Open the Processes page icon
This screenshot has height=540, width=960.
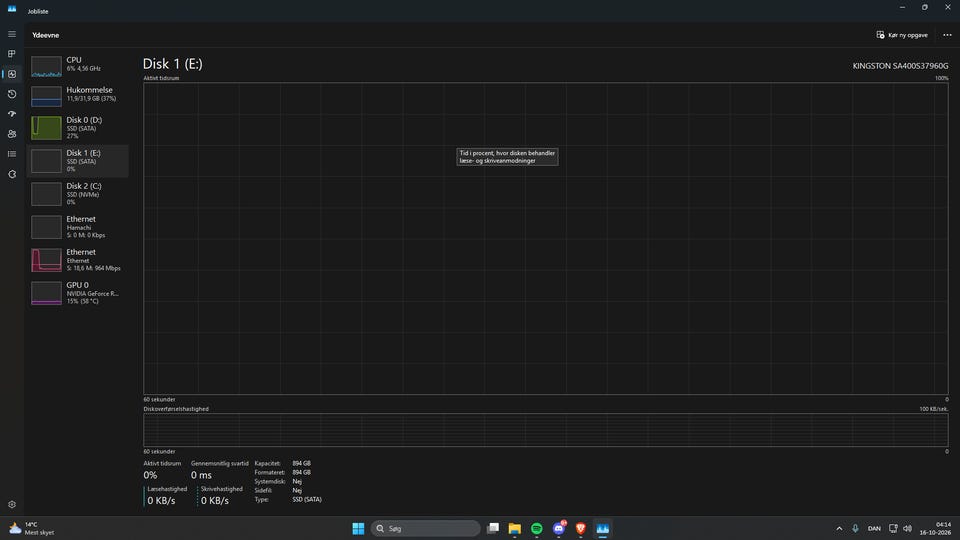12,54
